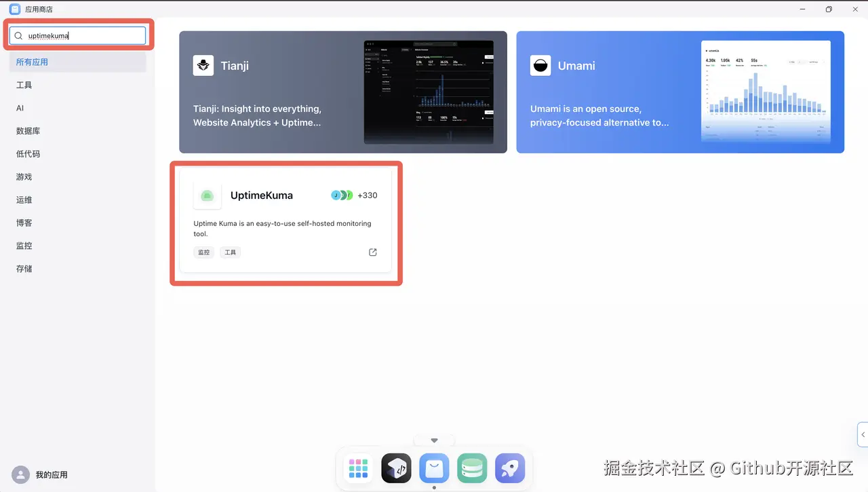Click the Tianji logo icon

pyautogui.click(x=203, y=66)
